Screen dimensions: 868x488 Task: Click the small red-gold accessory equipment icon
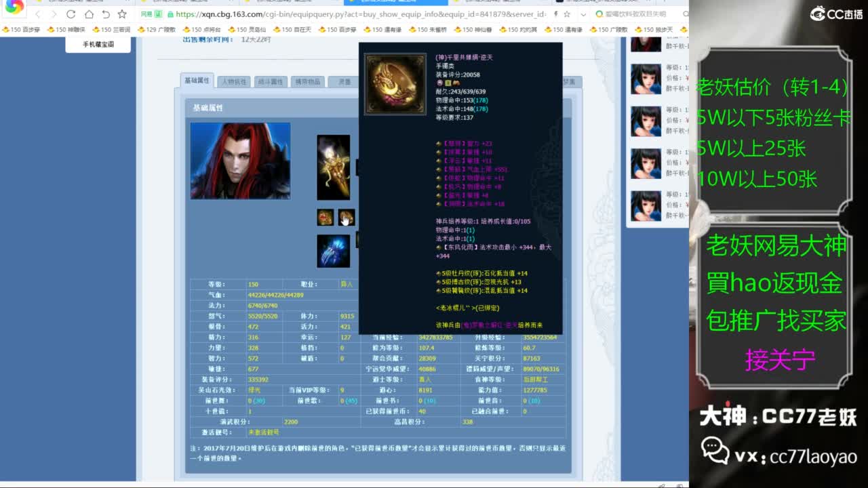coord(325,217)
